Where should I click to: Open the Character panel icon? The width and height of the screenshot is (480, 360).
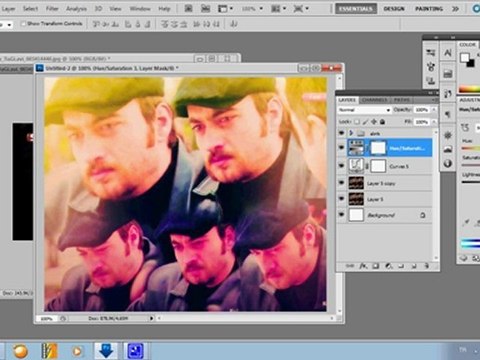coord(448,53)
